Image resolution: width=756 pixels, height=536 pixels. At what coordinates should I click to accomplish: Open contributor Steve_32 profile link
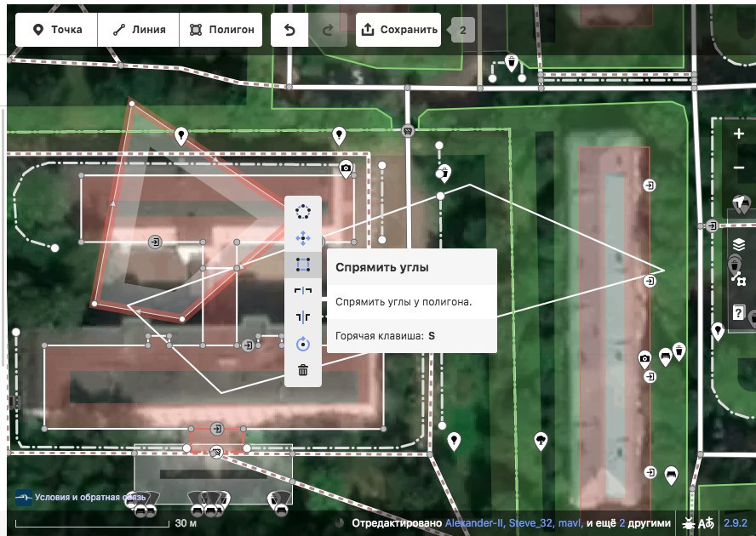[x=530, y=523]
